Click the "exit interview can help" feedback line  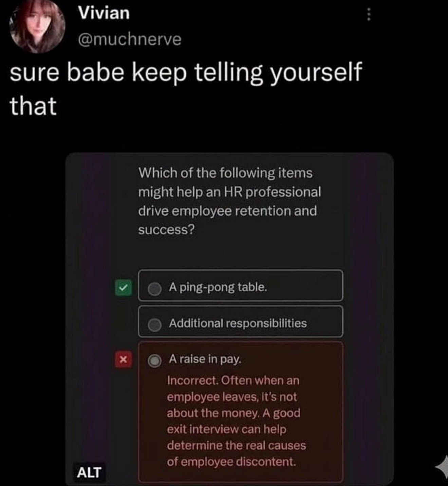coord(227,429)
